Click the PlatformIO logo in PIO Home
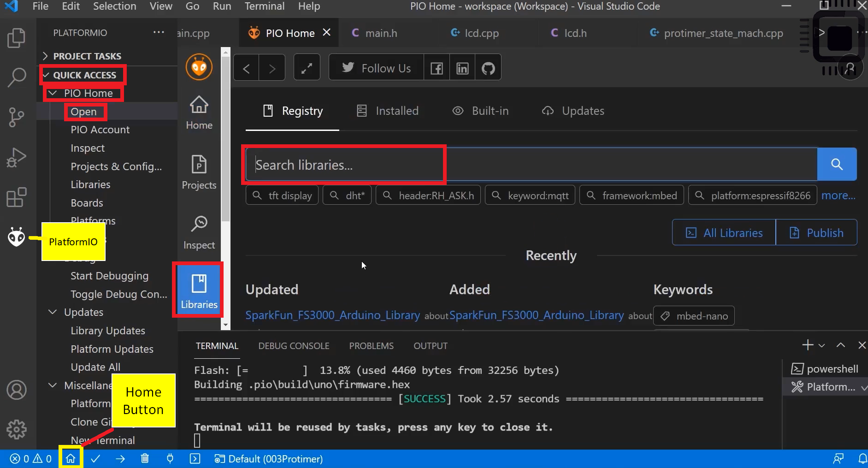Viewport: 868px width, 468px height. pos(199,67)
